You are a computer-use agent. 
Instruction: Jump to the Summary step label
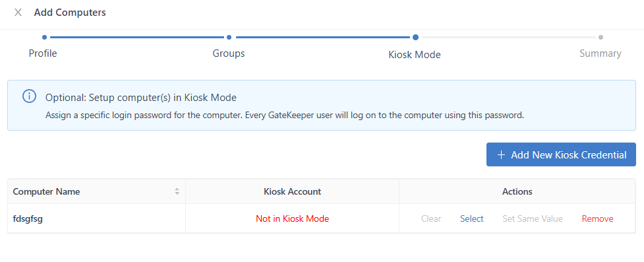pos(600,53)
